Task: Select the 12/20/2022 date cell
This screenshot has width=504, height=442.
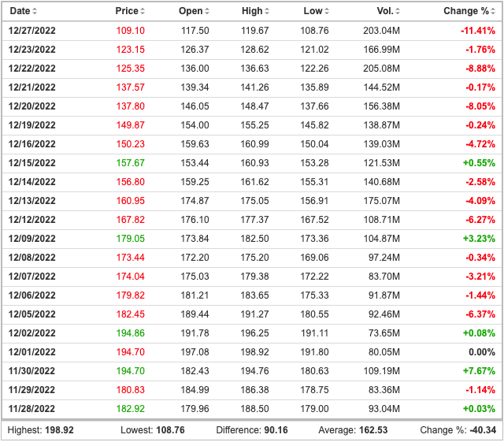Action: click(x=31, y=106)
